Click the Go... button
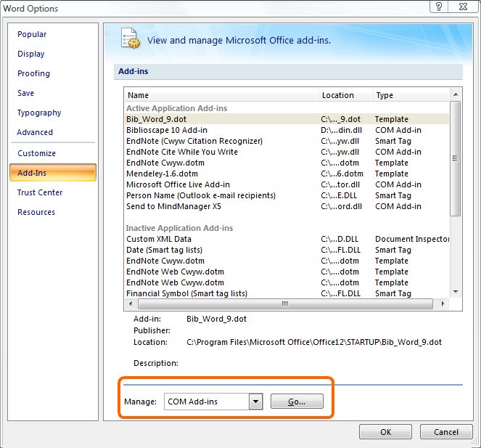Viewport: 481px width, 448px height. coord(297,402)
